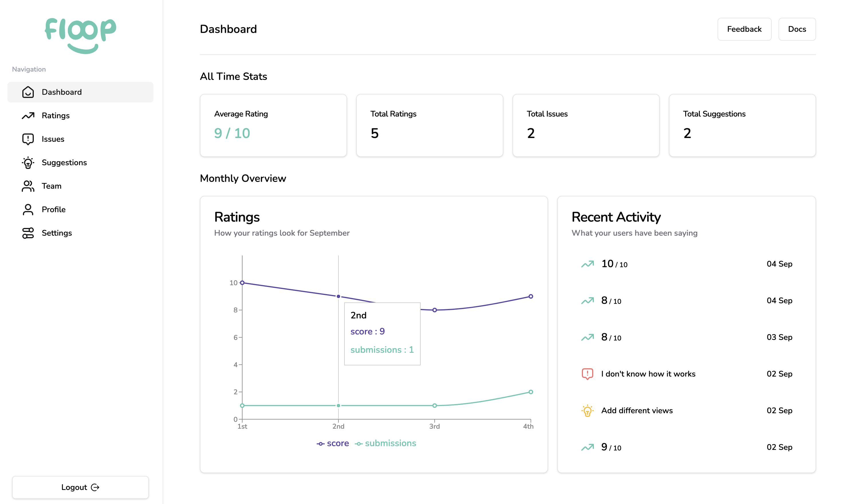The height and width of the screenshot is (504, 851).
Task: Click trend icon beside 8 / 10 on 03 Sep
Action: (x=588, y=337)
